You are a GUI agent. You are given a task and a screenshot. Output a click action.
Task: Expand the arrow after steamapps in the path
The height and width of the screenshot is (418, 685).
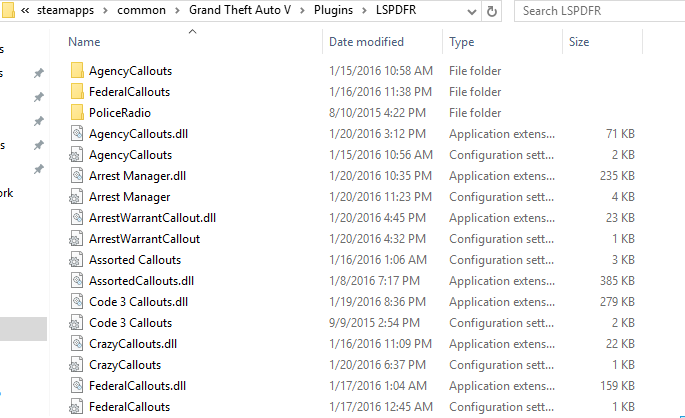(x=105, y=10)
